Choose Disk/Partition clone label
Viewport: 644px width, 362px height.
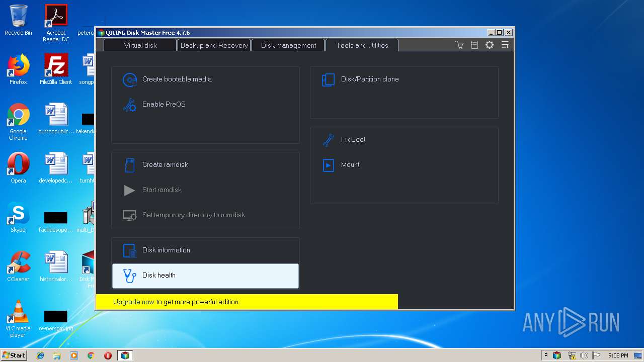point(370,79)
